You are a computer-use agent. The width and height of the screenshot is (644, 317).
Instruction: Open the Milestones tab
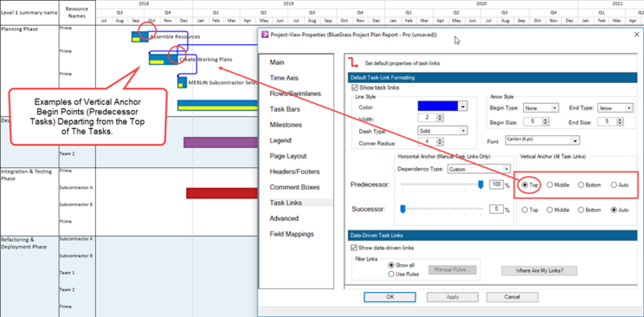tap(286, 125)
